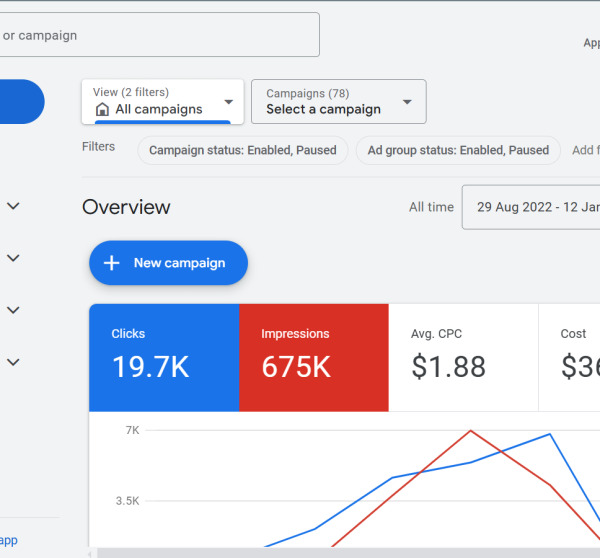Click the horizontal scrollbar below the chart
Viewport: 600px width, 558px height.
point(340,553)
